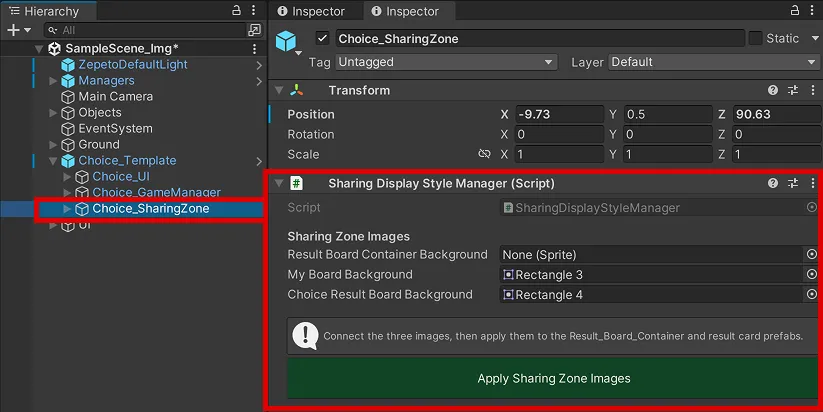Open Choice_Template prefab arrow
This screenshot has height=412, width=823.
(259, 161)
